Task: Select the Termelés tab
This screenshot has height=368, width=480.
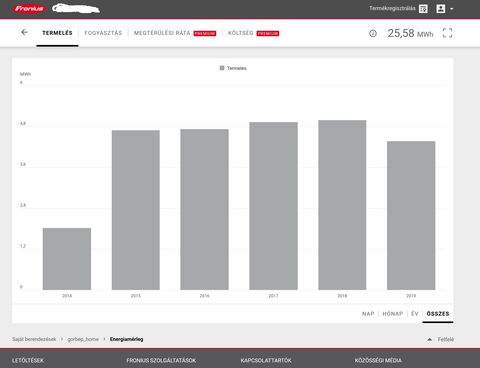Action: 57,33
